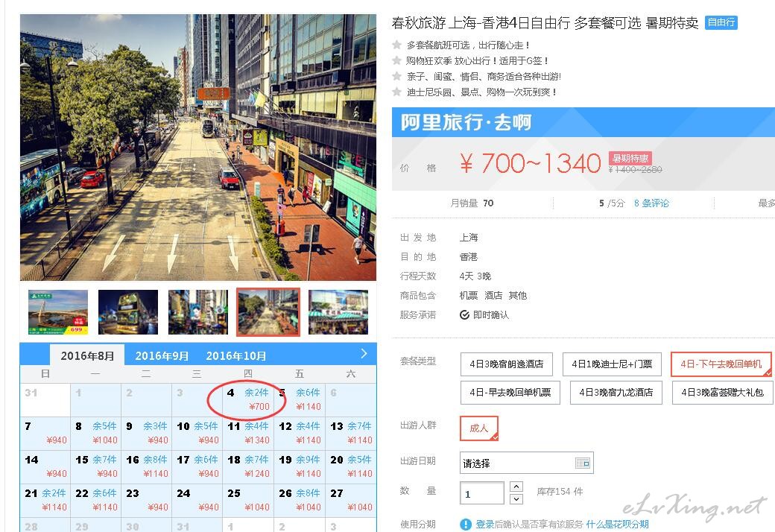Pick August 18 priced ¥1240

247,466
